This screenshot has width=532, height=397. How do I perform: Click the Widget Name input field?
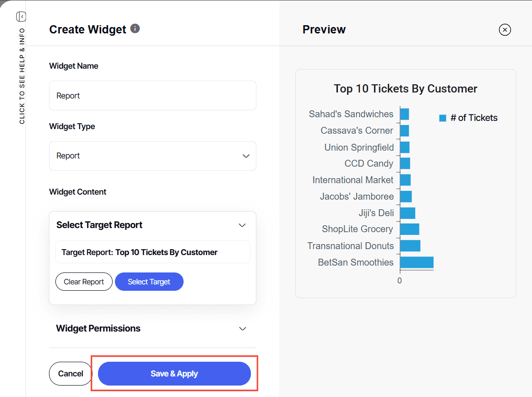pyautogui.click(x=152, y=96)
